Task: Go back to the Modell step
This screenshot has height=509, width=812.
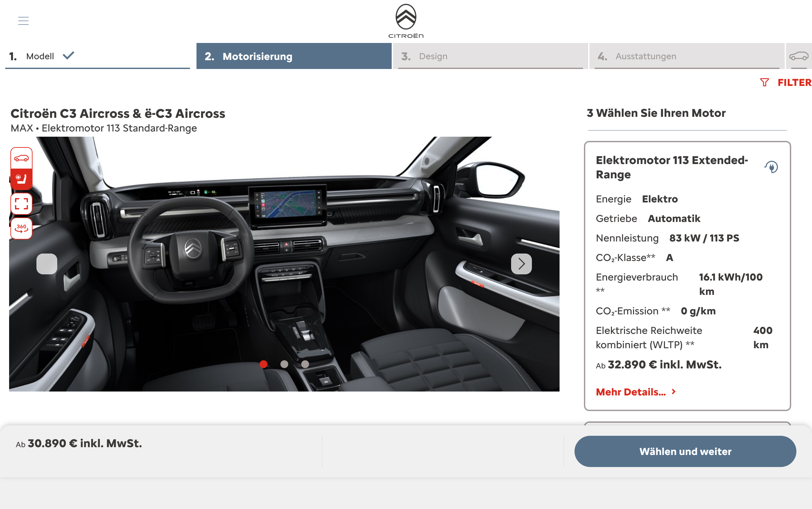Action: (x=98, y=56)
